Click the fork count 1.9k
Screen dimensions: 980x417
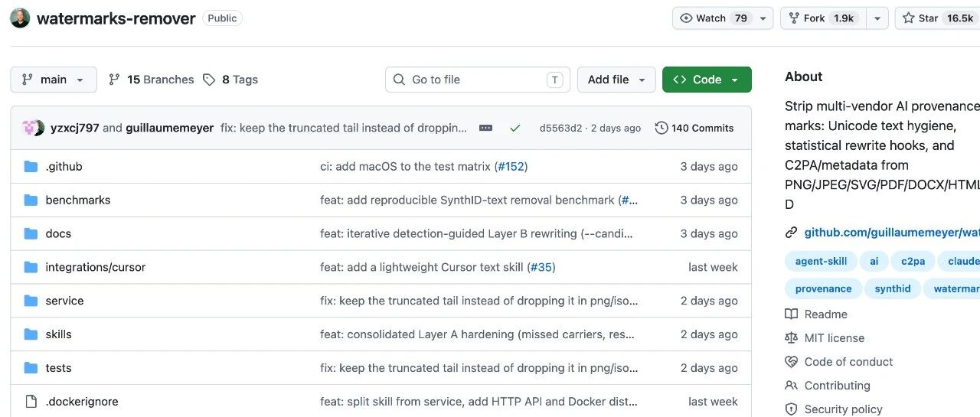(x=844, y=18)
